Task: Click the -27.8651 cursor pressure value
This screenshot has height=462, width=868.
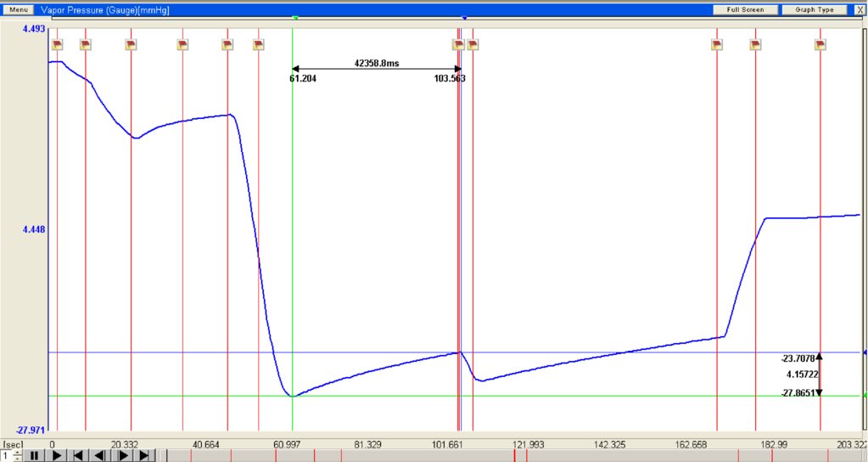Action: pyautogui.click(x=798, y=393)
